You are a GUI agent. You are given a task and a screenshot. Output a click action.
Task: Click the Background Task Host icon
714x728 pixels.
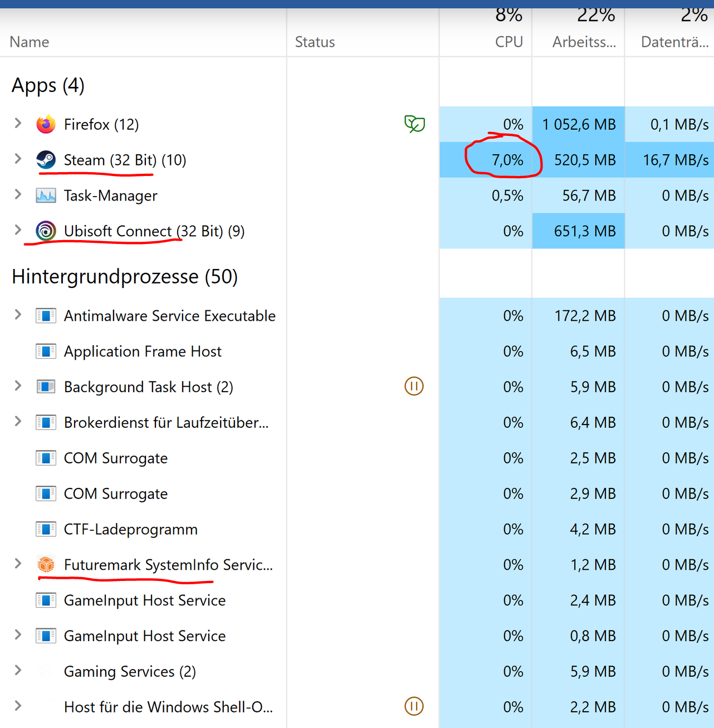pos(46,387)
